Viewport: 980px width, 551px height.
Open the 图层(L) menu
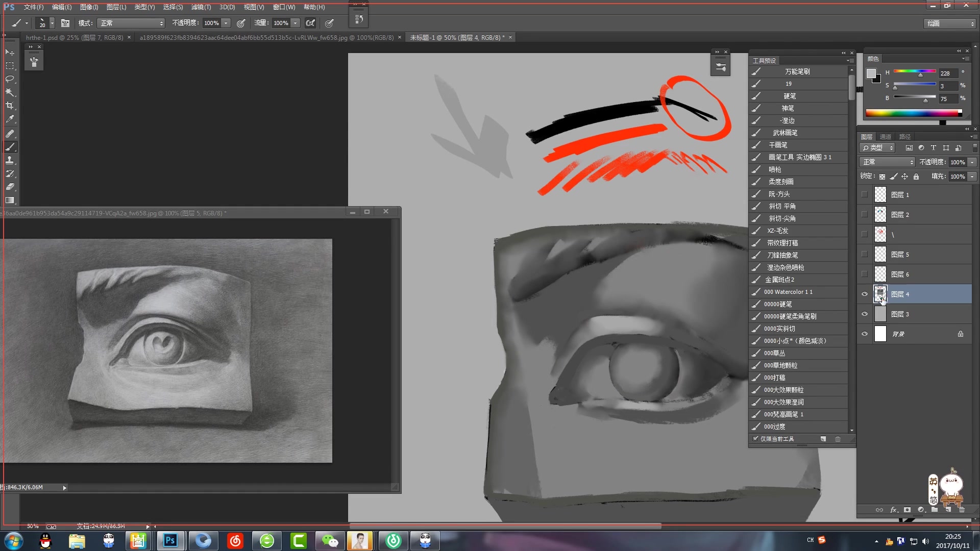[x=116, y=7]
